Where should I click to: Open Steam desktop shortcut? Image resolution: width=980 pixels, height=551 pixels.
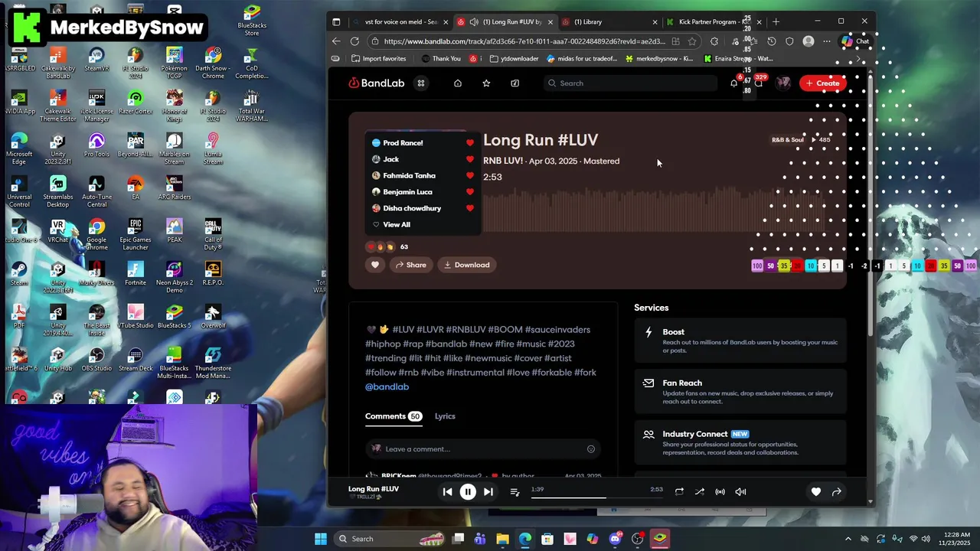point(19,273)
